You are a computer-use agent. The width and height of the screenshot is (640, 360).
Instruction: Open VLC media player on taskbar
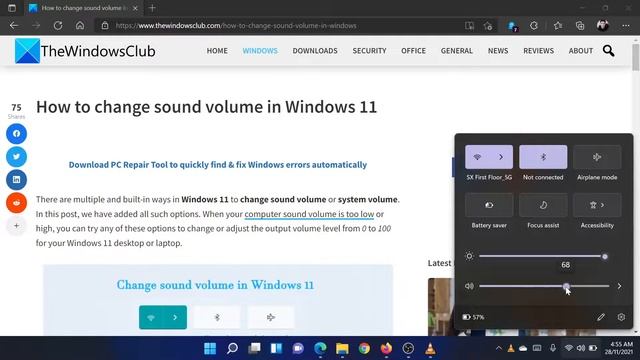point(430,349)
